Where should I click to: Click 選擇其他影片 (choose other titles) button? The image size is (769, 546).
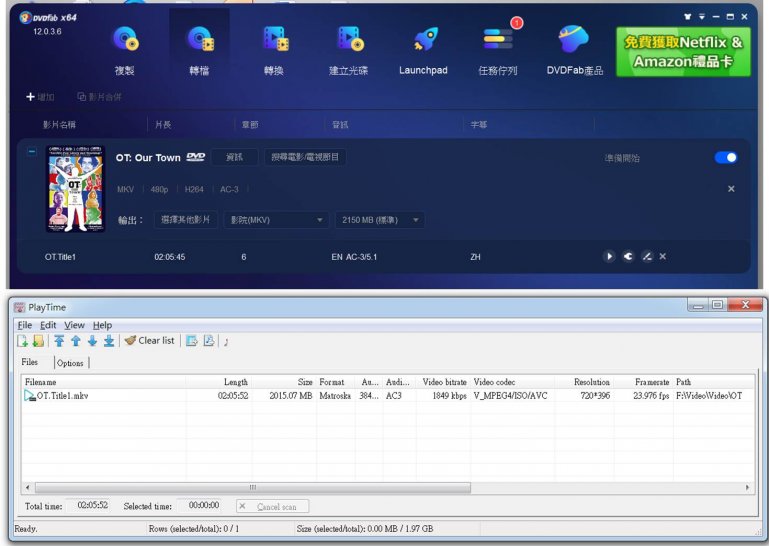(x=185, y=220)
